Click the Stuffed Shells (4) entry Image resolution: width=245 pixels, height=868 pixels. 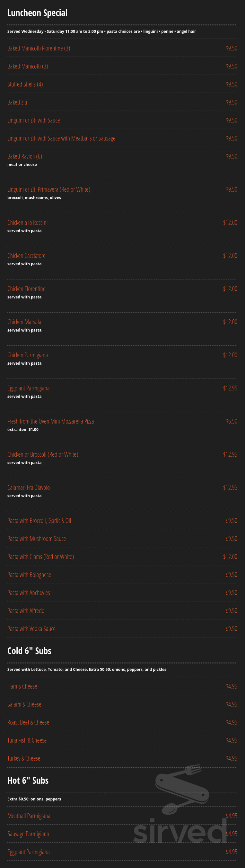click(x=25, y=84)
